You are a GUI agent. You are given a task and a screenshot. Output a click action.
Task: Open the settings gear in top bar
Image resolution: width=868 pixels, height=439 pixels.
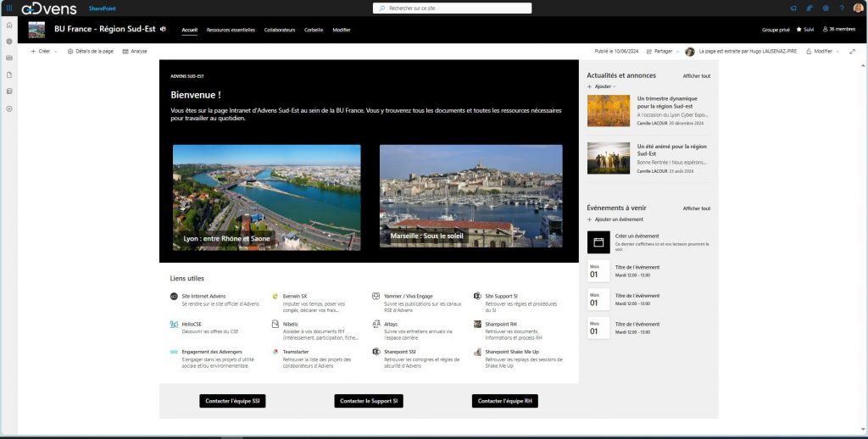coord(826,8)
